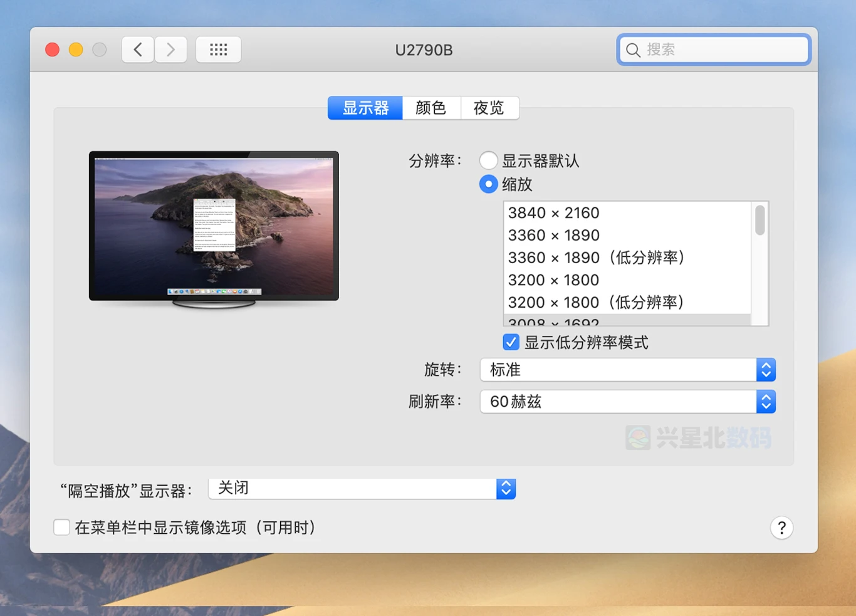Viewport: 856px width, 616px height.
Task: Click the magnifier icon in search field
Action: (x=633, y=50)
